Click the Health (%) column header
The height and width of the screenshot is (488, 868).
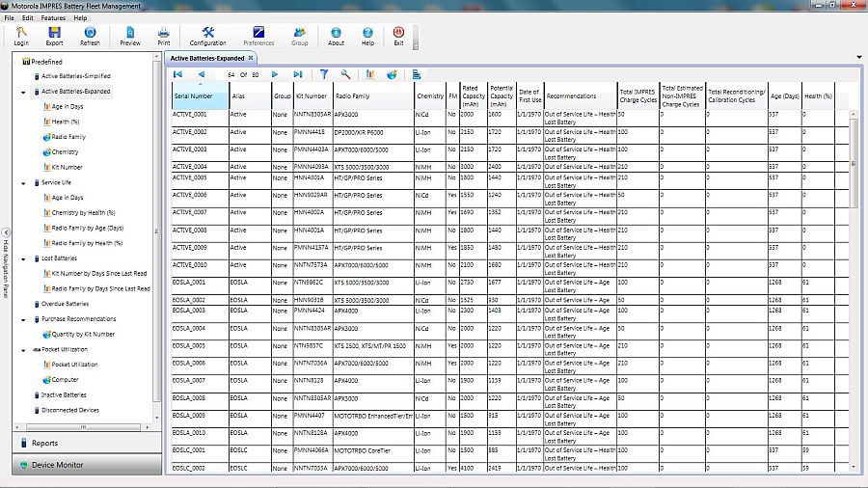point(818,95)
